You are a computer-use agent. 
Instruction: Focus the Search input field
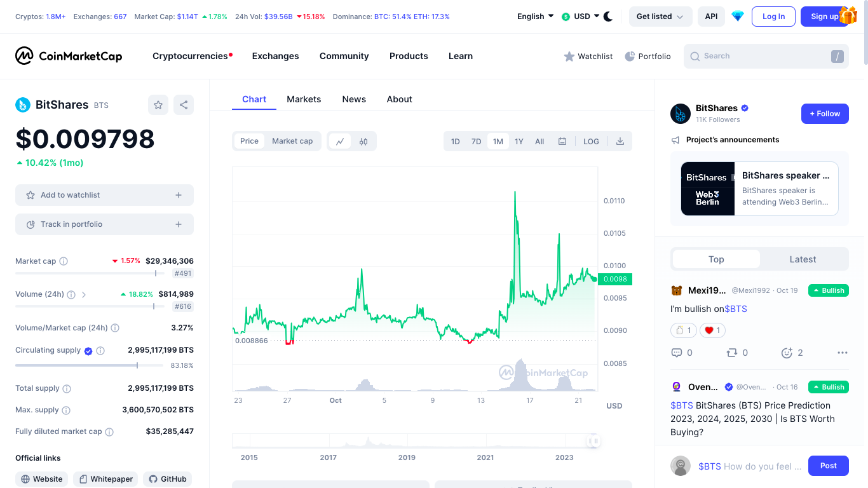coord(766,56)
